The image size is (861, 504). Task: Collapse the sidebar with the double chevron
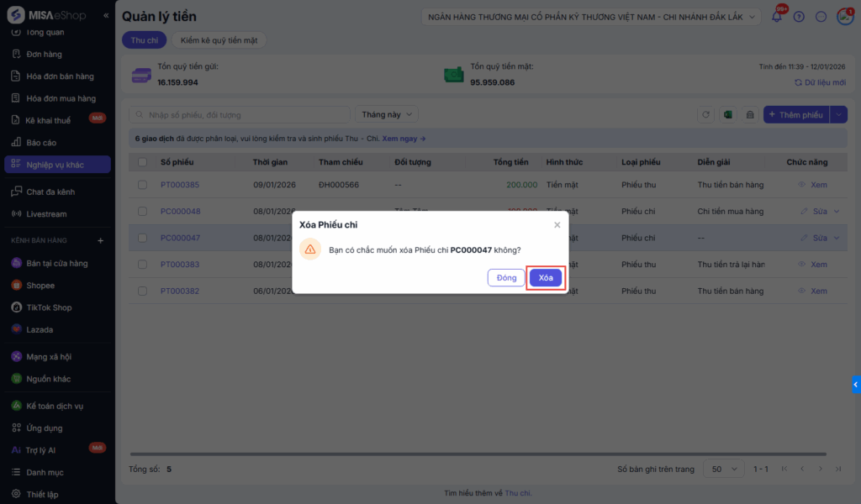pos(106,15)
